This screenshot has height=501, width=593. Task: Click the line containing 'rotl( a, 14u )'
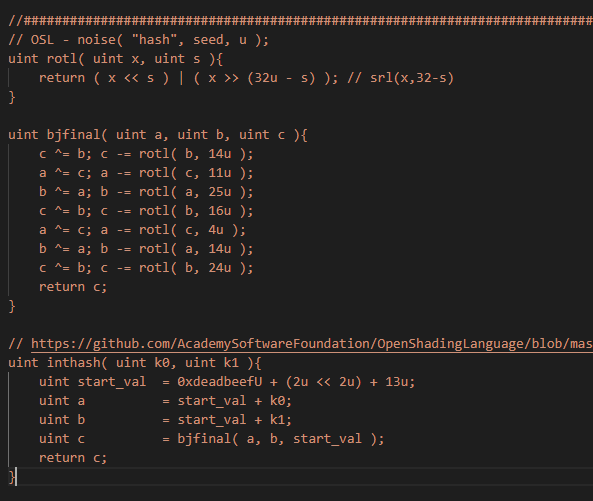click(146, 248)
